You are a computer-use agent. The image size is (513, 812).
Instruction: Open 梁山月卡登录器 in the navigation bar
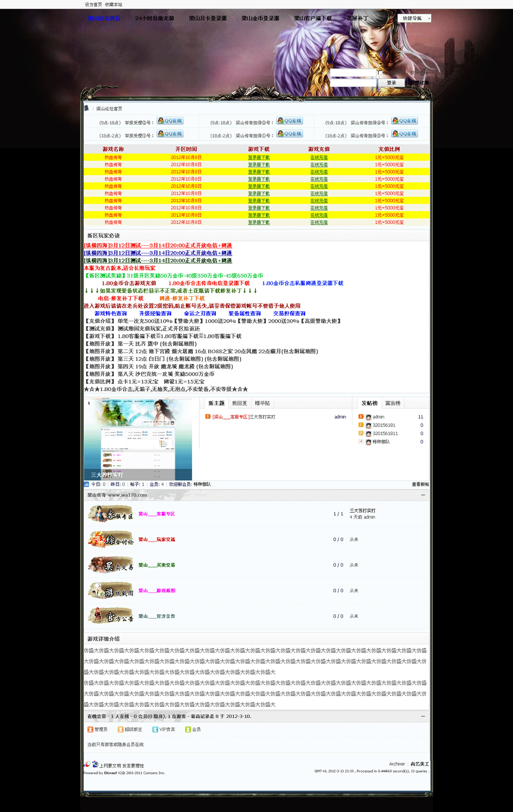point(208,18)
